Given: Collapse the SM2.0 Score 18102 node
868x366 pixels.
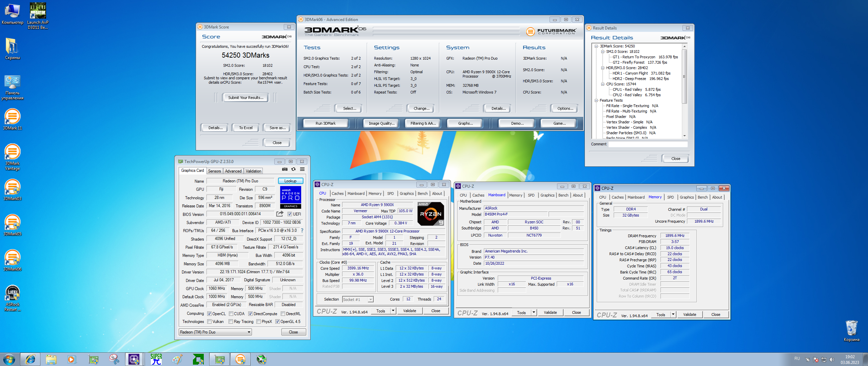Looking at the screenshot, I should pyautogui.click(x=603, y=52).
